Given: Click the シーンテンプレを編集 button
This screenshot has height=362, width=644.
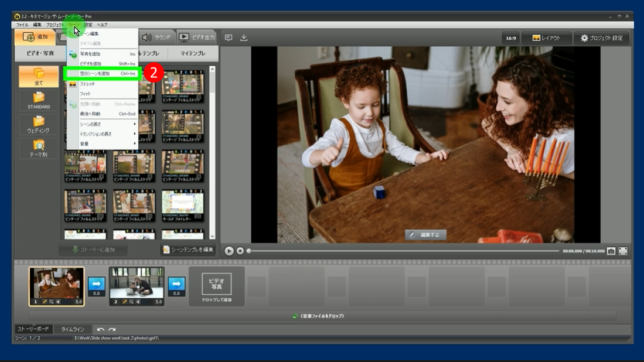Looking at the screenshot, I should (x=188, y=250).
